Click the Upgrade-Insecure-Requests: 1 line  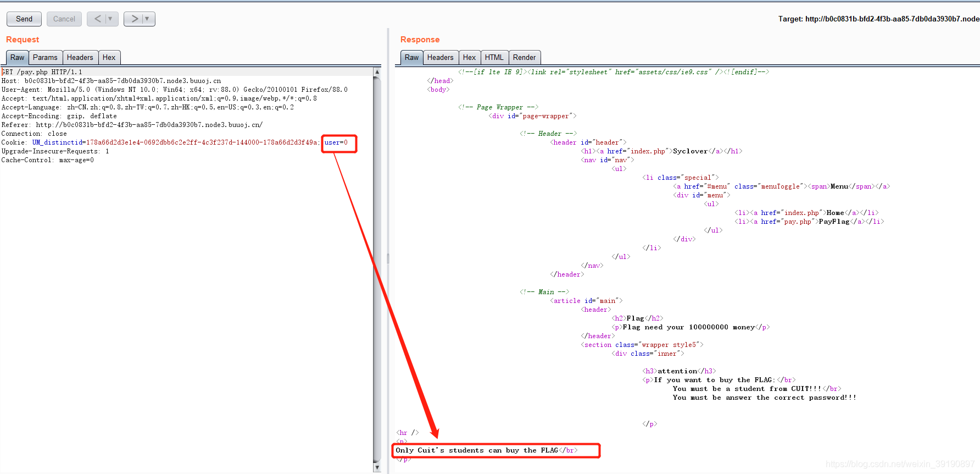pyautogui.click(x=55, y=151)
